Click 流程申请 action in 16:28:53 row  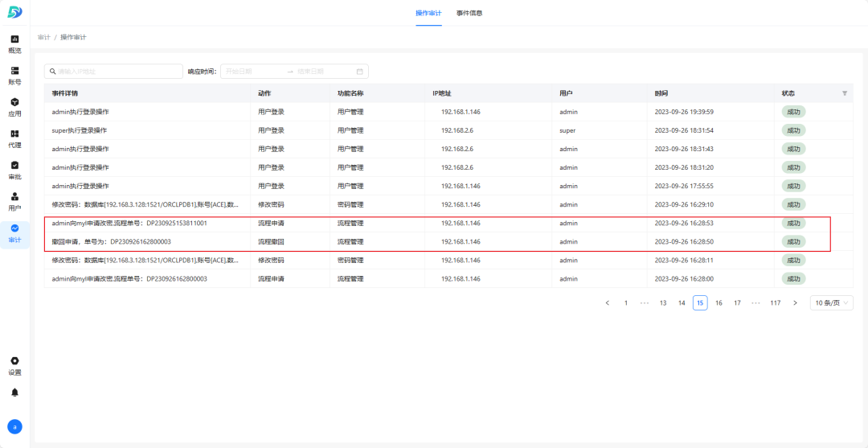272,223
